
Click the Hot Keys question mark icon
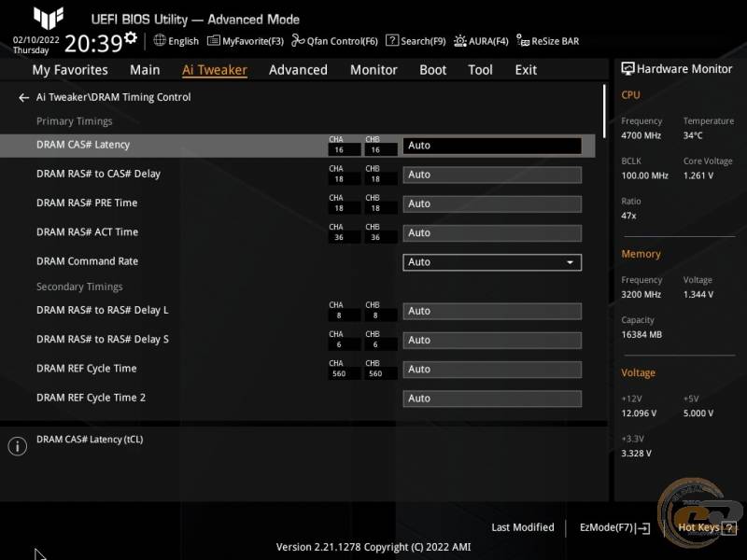pyautogui.click(x=729, y=527)
